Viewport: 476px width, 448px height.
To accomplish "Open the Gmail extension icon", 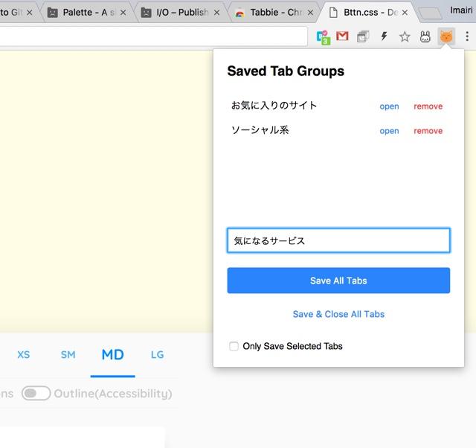I will coord(342,36).
